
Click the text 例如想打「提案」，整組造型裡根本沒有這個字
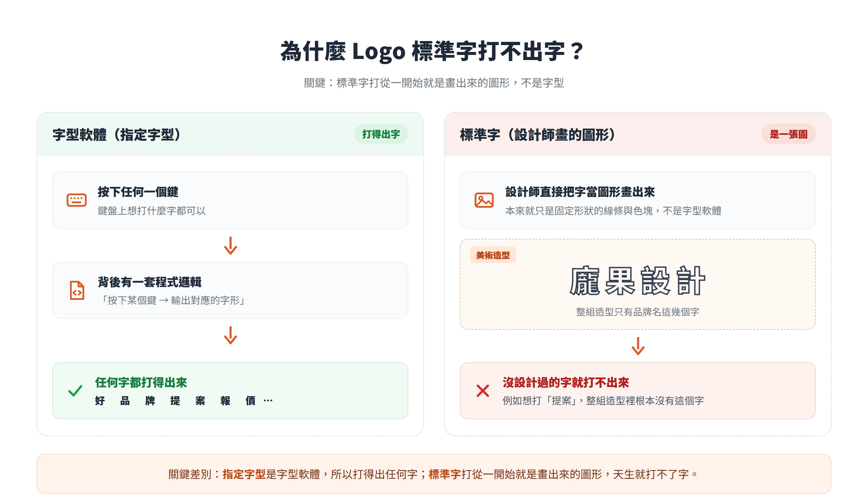click(x=603, y=400)
